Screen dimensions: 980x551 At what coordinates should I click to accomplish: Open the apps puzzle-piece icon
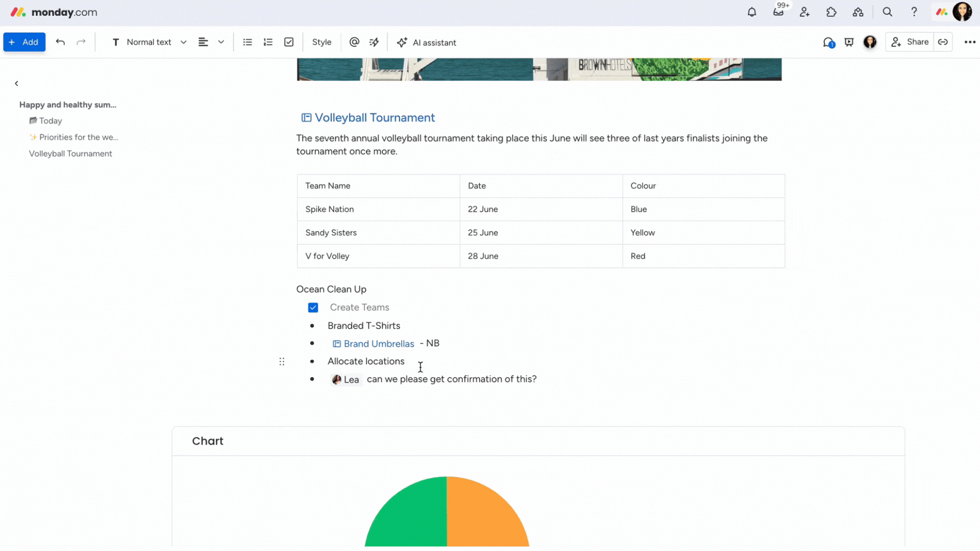pyautogui.click(x=831, y=12)
